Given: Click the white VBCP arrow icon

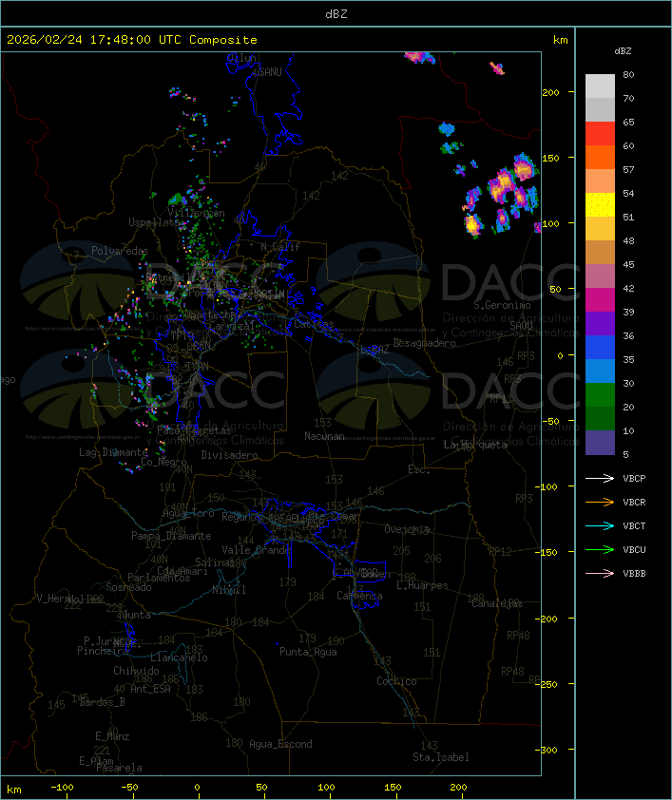Looking at the screenshot, I should tap(600, 478).
